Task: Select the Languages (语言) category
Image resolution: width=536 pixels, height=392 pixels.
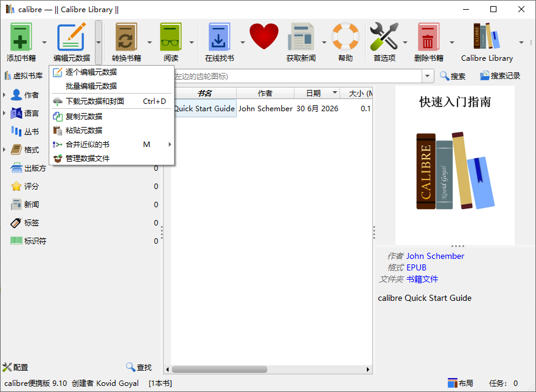Action: (x=24, y=113)
